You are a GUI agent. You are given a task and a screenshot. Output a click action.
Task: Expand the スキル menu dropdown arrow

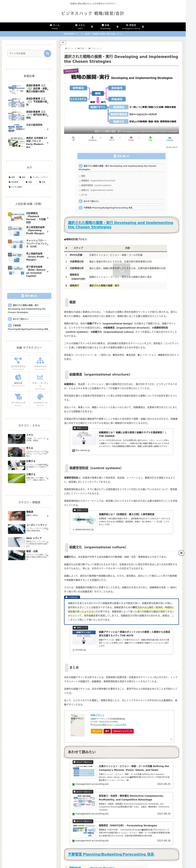pyautogui.click(x=92, y=27)
